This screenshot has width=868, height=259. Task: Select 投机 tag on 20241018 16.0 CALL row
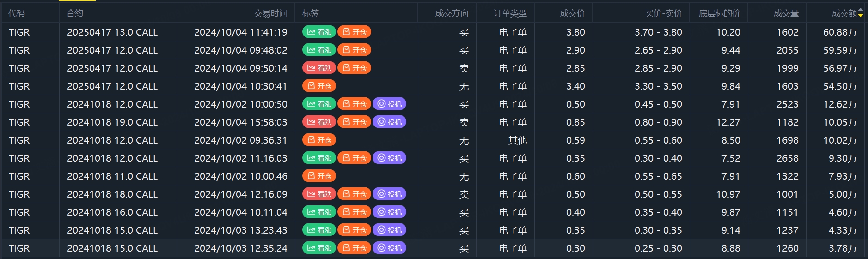(x=389, y=212)
